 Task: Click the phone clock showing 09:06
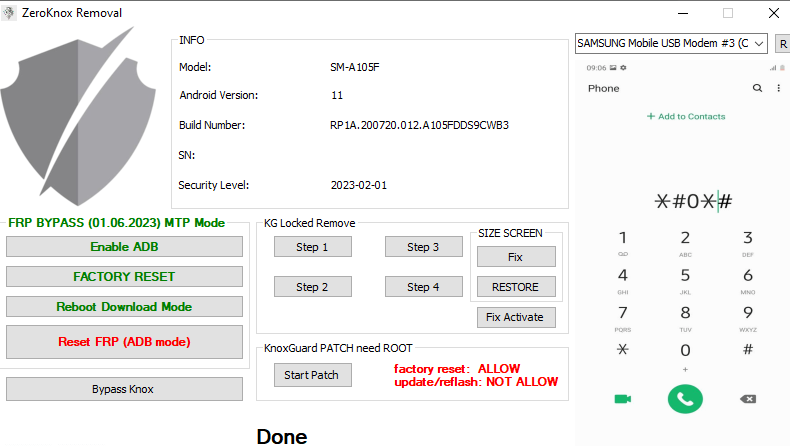[x=596, y=68]
